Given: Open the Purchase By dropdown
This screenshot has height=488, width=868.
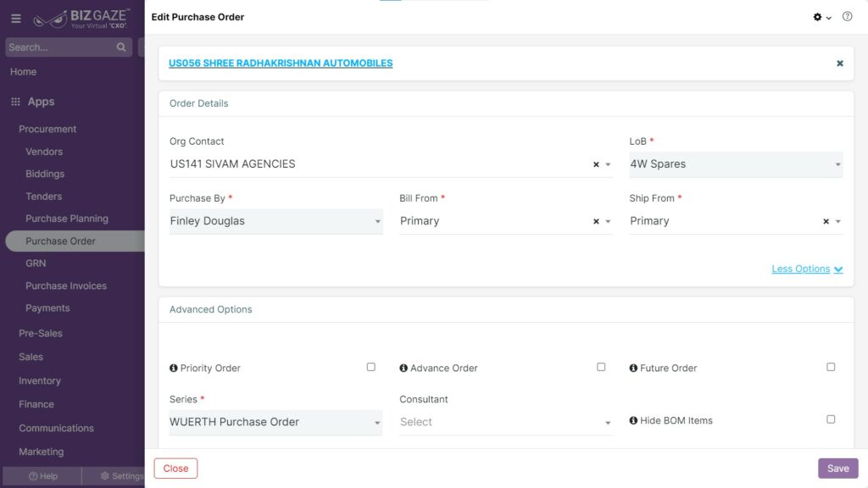Looking at the screenshot, I should pyautogui.click(x=275, y=221).
